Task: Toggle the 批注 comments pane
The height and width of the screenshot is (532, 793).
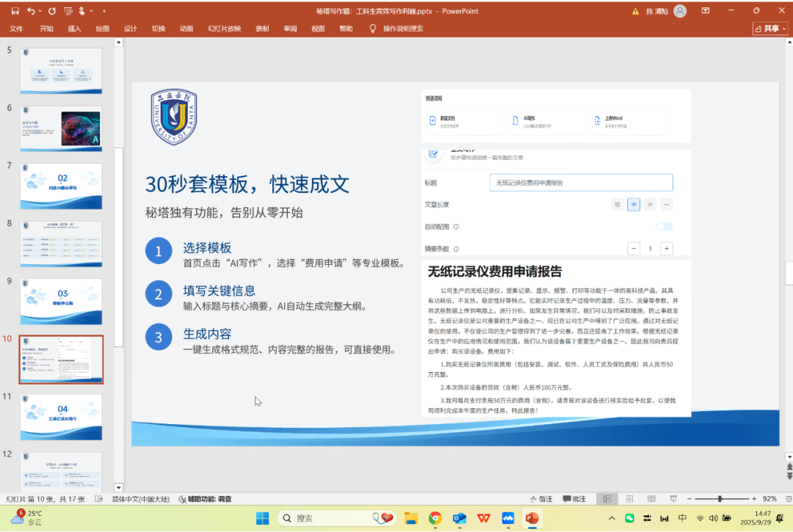Action: point(573,499)
